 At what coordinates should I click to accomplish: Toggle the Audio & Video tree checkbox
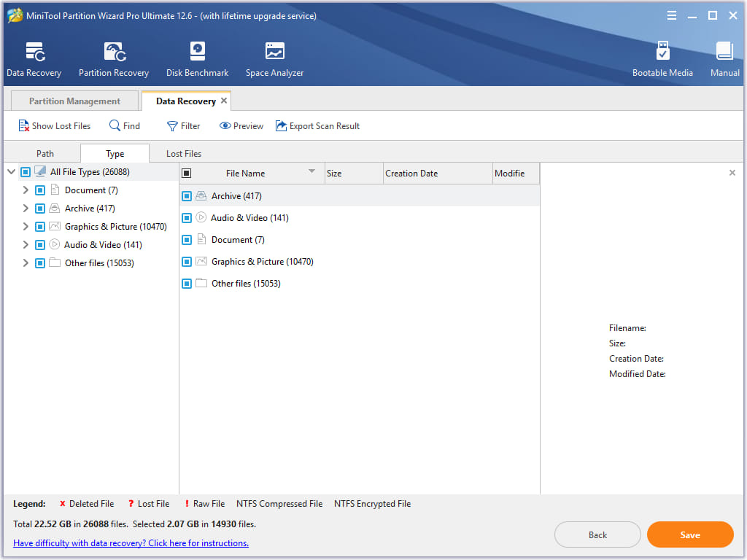(40, 245)
